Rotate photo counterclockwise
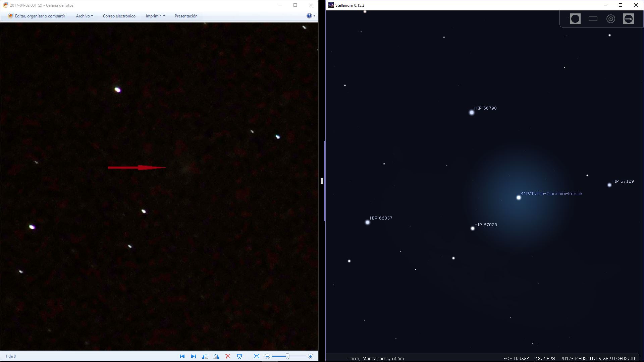Image resolution: width=644 pixels, height=362 pixels. tap(205, 356)
